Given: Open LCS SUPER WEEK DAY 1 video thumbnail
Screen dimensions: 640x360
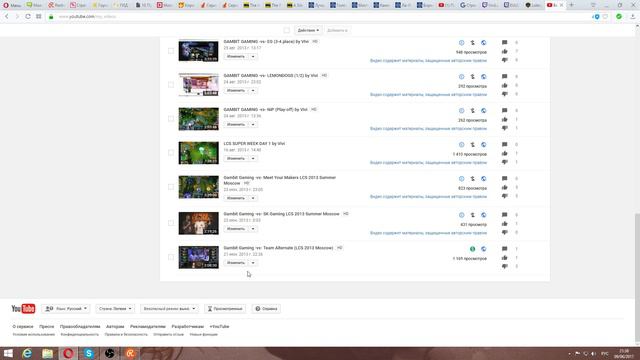Looking at the screenshot, I should click(198, 153).
